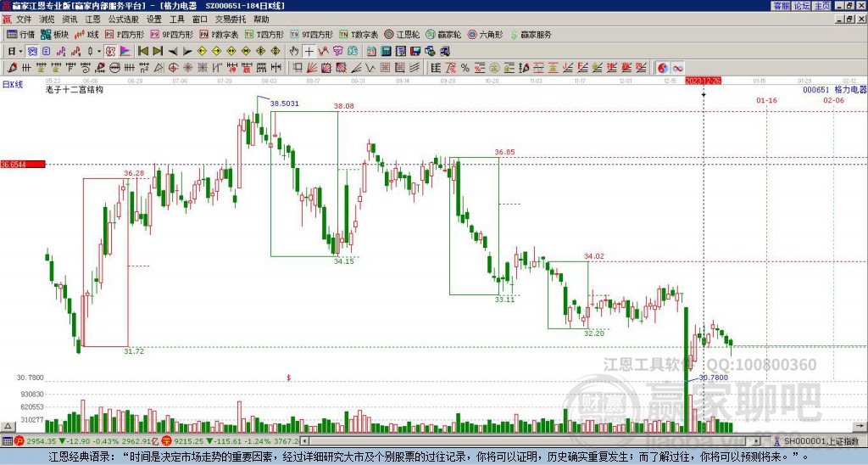Select the red pencil drawing tool

click(x=12, y=68)
